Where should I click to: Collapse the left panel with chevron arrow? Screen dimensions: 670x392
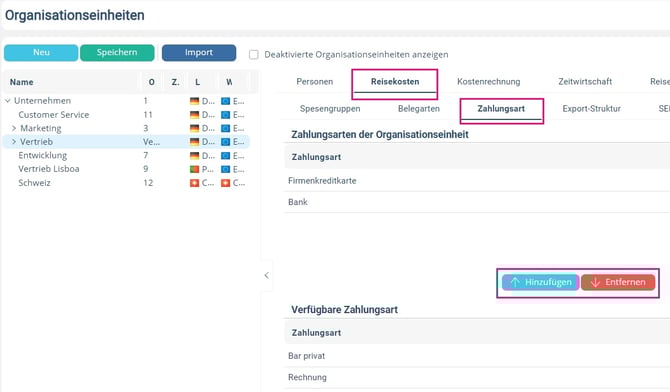[267, 275]
